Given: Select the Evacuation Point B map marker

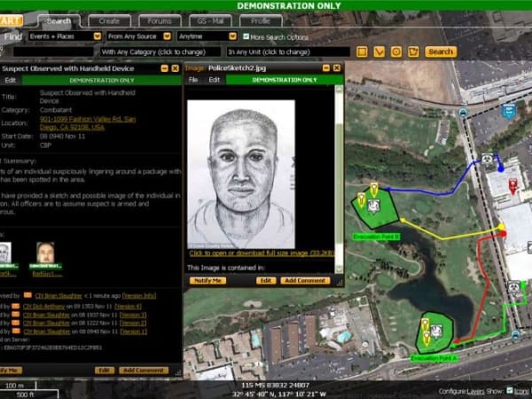Looking at the screenshot, I should (x=373, y=206).
